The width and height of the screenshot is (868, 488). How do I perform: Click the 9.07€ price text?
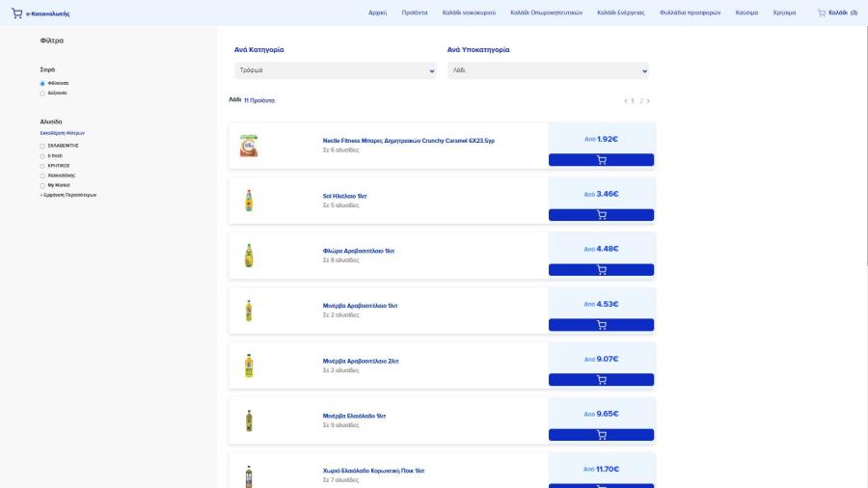pyautogui.click(x=608, y=359)
